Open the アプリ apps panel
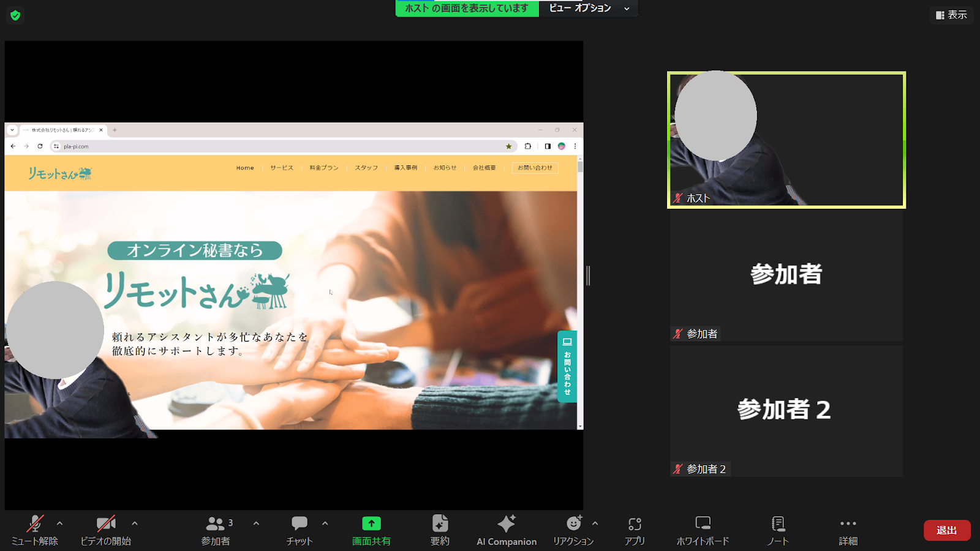Image resolution: width=980 pixels, height=551 pixels. coord(635,530)
